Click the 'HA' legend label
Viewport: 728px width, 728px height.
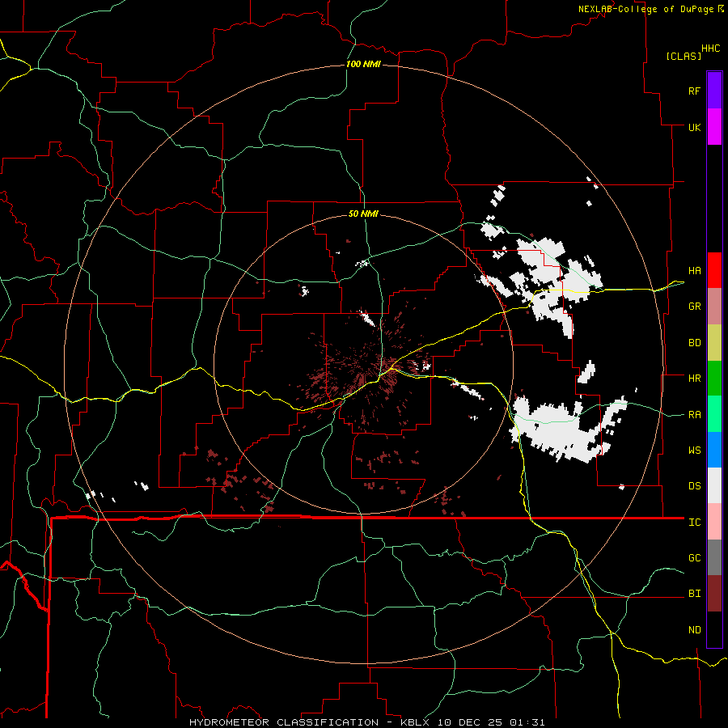pos(694,271)
